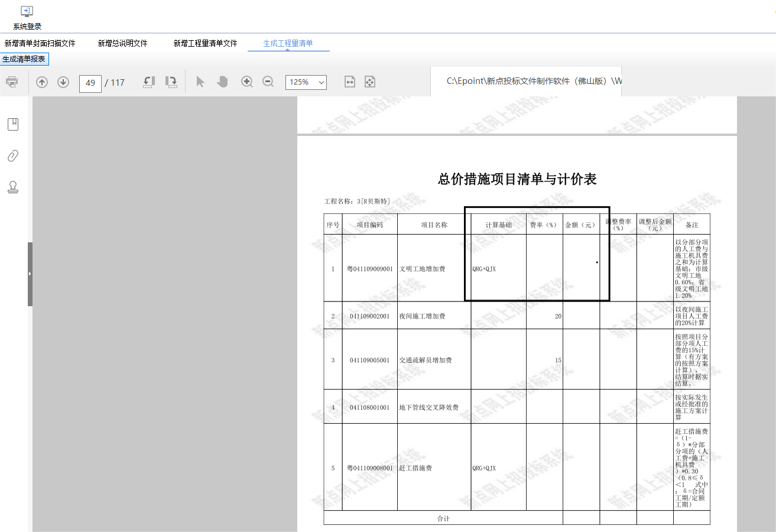Click the 工程名称 line text
Image resolution: width=776 pixels, height=532 pixels.
click(x=356, y=202)
